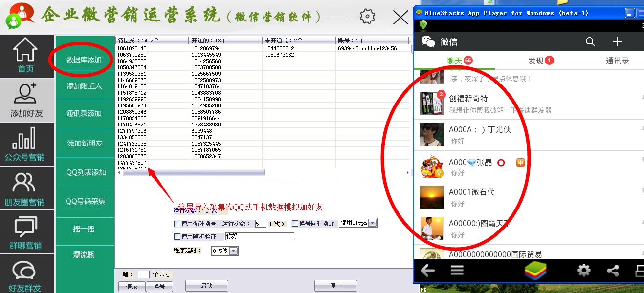Click the WeChat plus icon
The image size is (644, 293).
point(618,42)
